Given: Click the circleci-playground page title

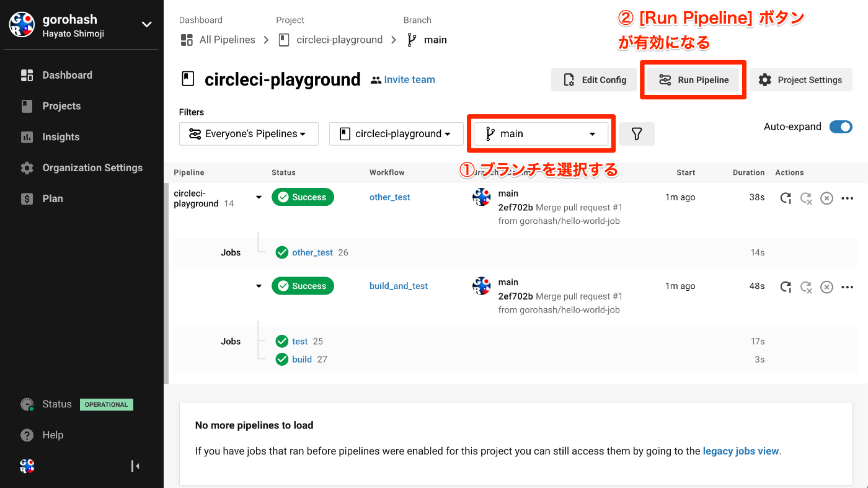Looking at the screenshot, I should (282, 79).
